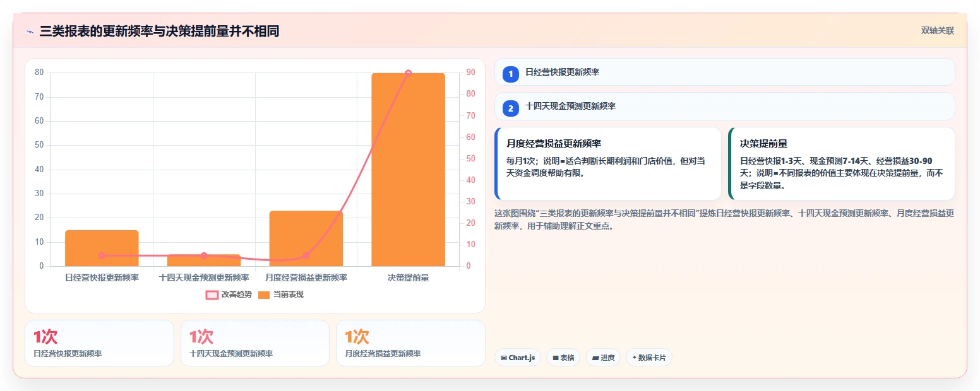Click the diamond icon in 数据卡片 tag
This screenshot has width=980, height=391.
coord(634,358)
